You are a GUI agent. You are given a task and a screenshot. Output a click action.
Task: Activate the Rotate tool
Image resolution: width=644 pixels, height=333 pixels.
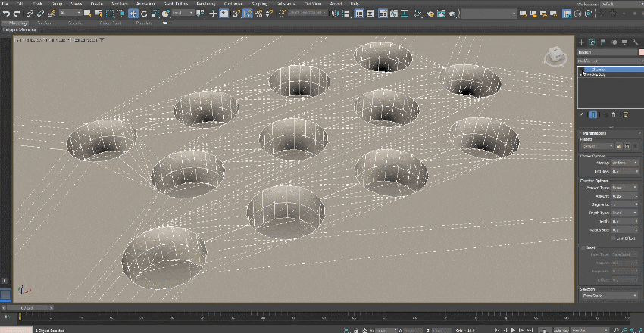145,14
